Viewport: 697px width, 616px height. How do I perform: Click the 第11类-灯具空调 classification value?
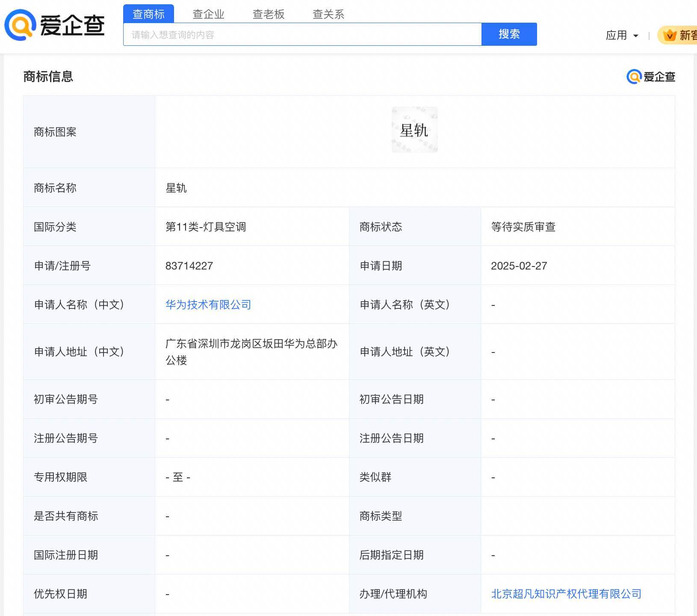pos(206,227)
